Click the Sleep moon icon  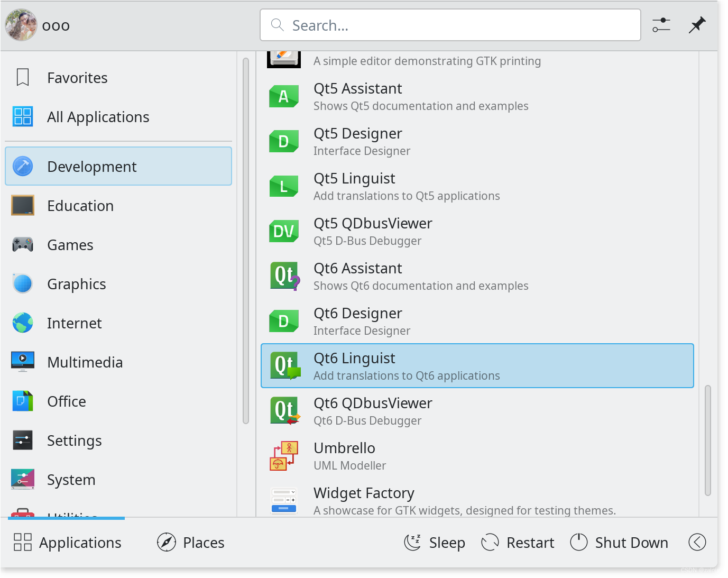tap(412, 542)
